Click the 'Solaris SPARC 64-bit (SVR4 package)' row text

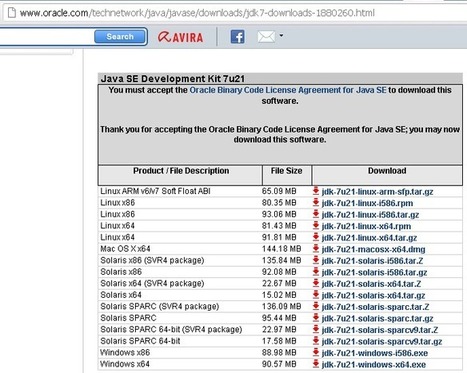click(x=171, y=329)
